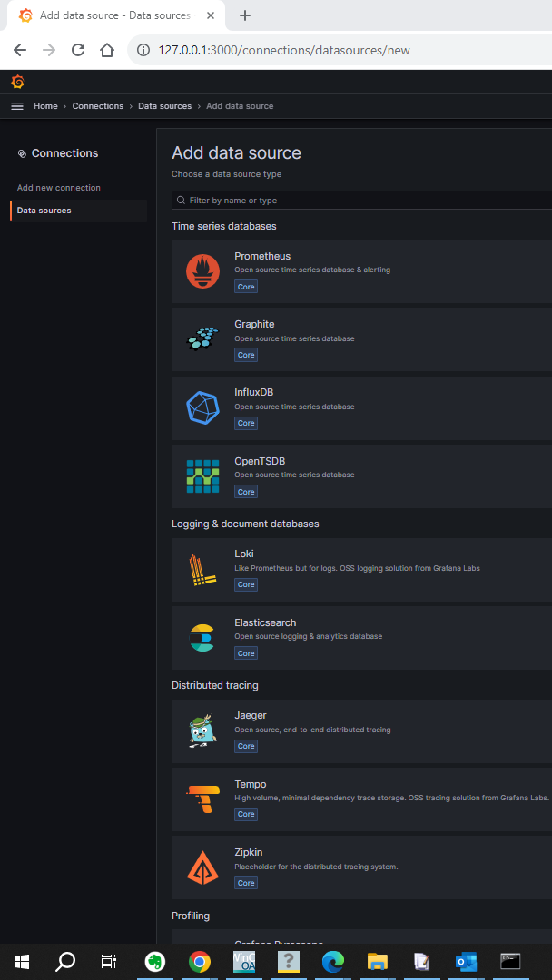552x980 pixels.
Task: Go to Connections breadcrumb
Action: click(x=97, y=106)
